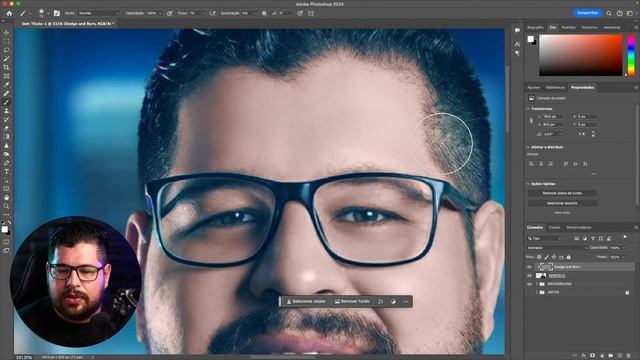This screenshot has height=360, width=640.
Task: Toggle layer filter on/off switch
Action: (x=625, y=237)
